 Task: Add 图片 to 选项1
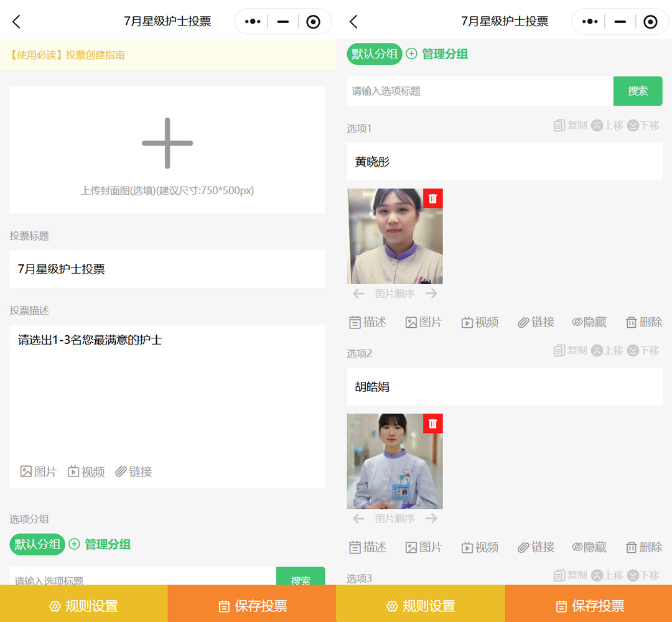(x=424, y=322)
